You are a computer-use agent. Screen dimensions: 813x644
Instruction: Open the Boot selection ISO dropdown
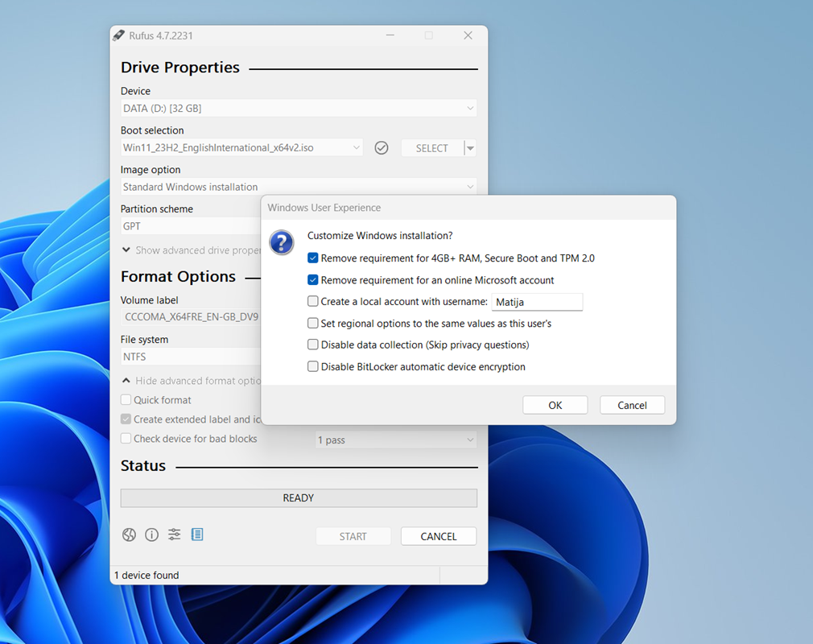click(241, 148)
